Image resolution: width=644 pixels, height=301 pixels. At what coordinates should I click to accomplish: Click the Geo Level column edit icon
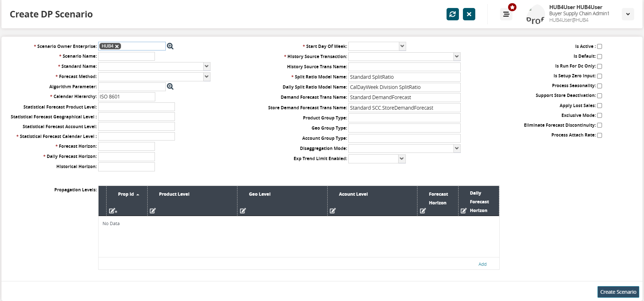pyautogui.click(x=243, y=211)
